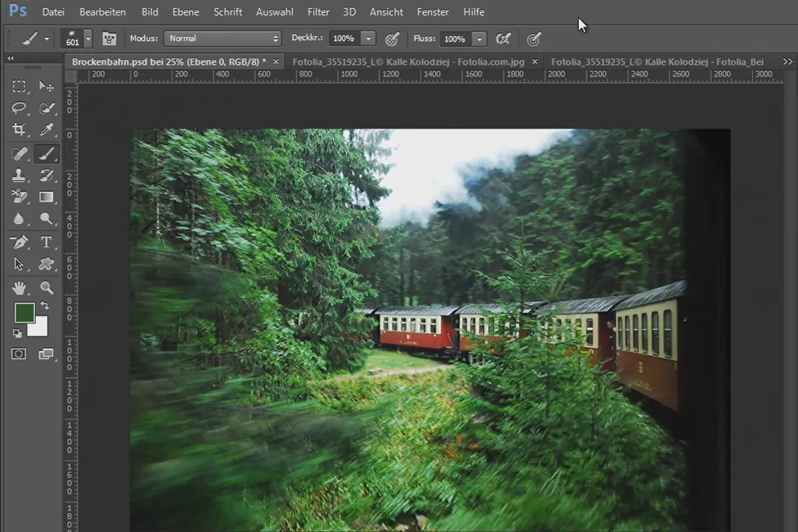
Task: Toggle pressure for opacity button
Action: click(x=392, y=39)
